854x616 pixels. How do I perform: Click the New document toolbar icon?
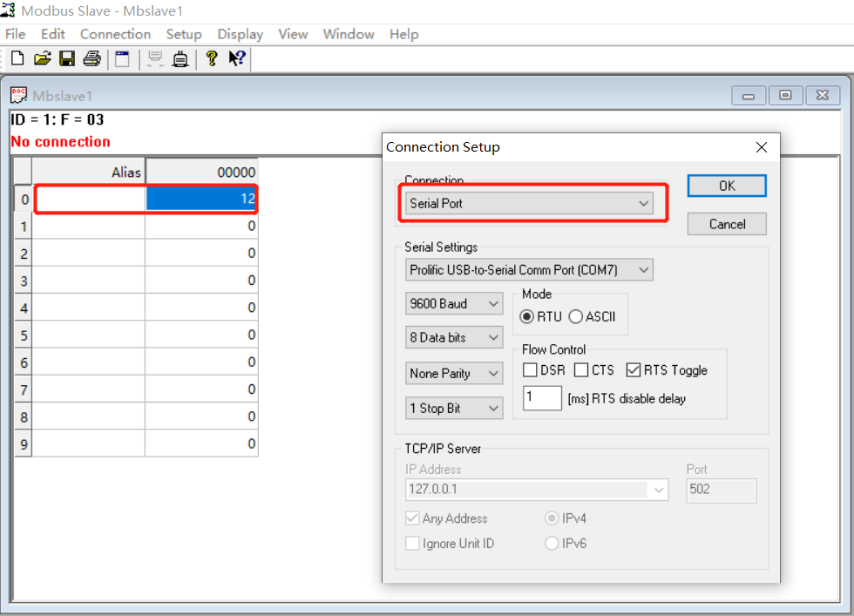(x=17, y=58)
